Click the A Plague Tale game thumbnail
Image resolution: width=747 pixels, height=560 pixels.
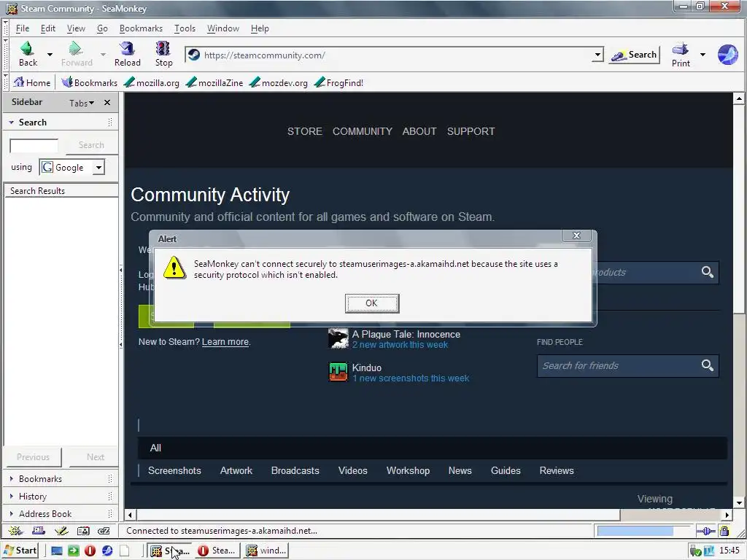pos(338,338)
